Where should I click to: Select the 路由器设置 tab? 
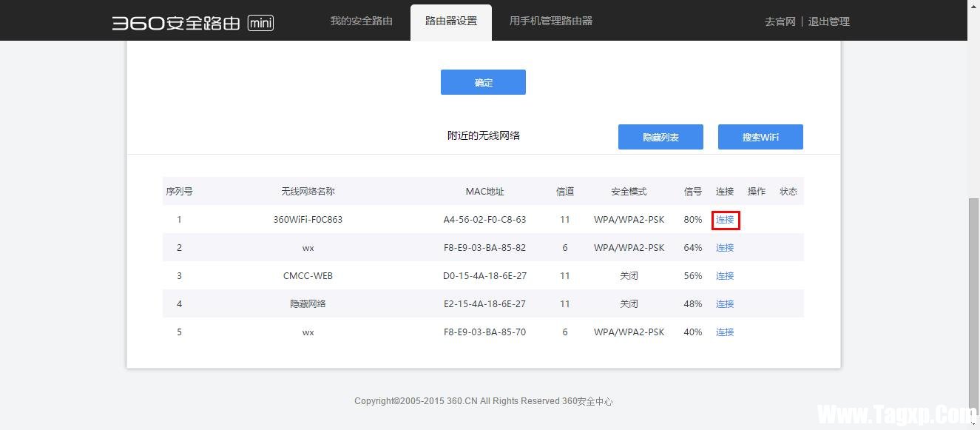click(451, 21)
